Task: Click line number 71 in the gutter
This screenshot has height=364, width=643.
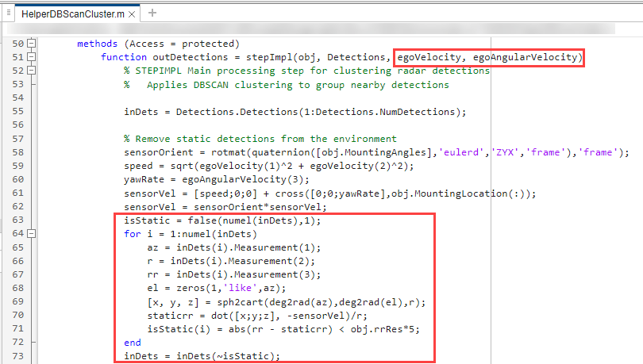Action: 16,329
